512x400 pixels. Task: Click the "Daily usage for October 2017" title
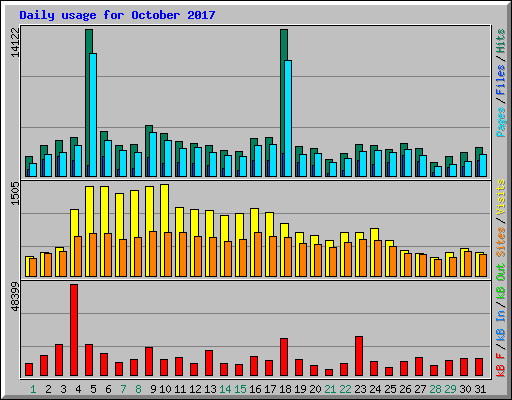pos(117,15)
